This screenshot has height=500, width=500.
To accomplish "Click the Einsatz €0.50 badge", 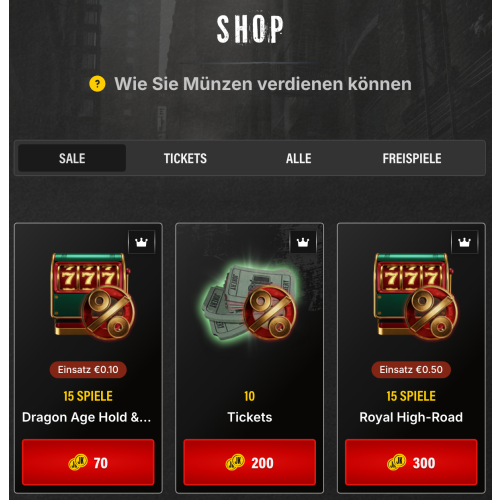I will point(411,370).
